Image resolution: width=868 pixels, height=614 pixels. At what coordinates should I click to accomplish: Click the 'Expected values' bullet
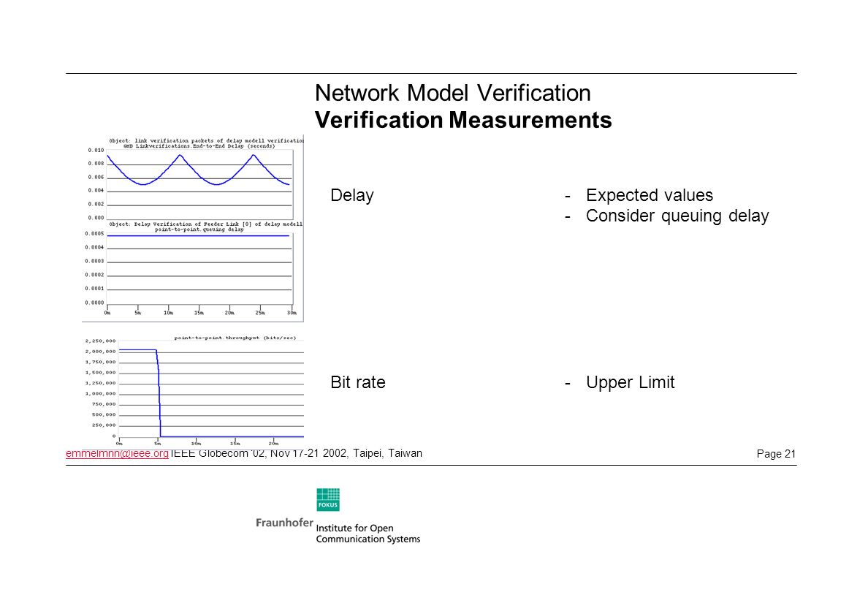click(x=650, y=195)
